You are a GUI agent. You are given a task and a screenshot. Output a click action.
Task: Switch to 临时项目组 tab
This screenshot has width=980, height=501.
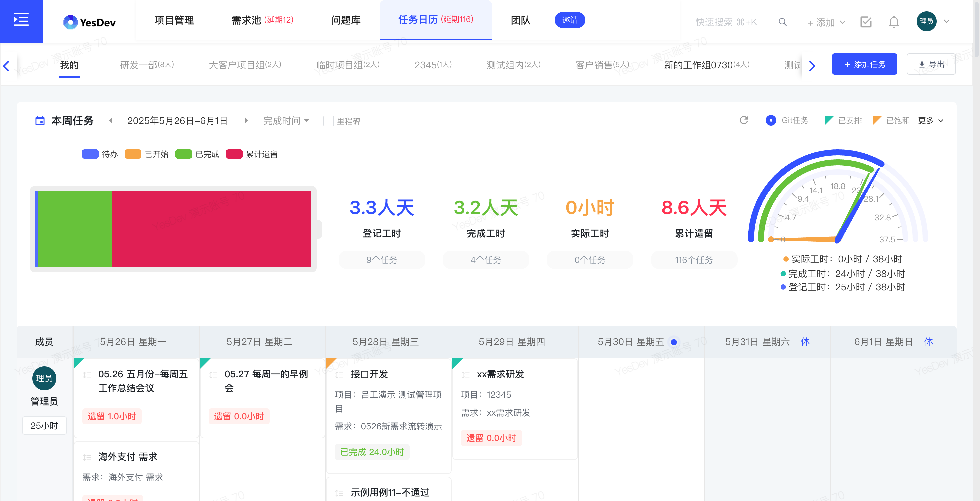pos(348,65)
